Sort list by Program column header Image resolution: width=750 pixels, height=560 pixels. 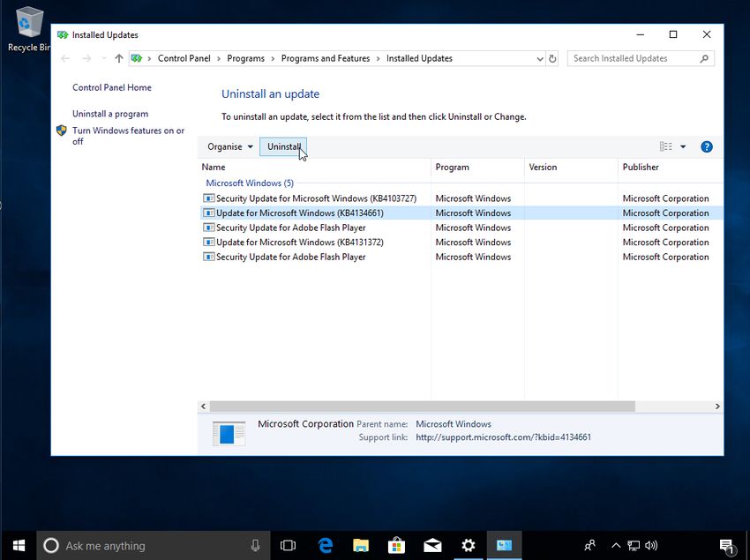pyautogui.click(x=477, y=167)
